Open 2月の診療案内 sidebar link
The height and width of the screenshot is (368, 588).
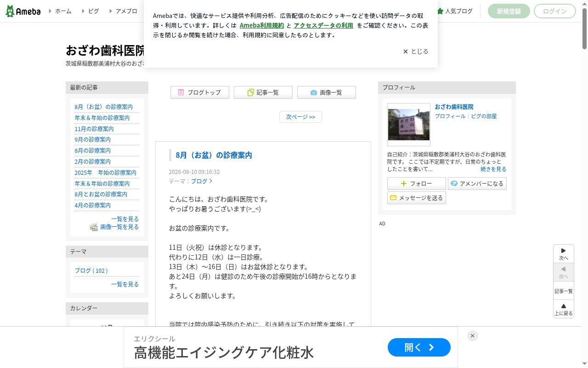93,161
